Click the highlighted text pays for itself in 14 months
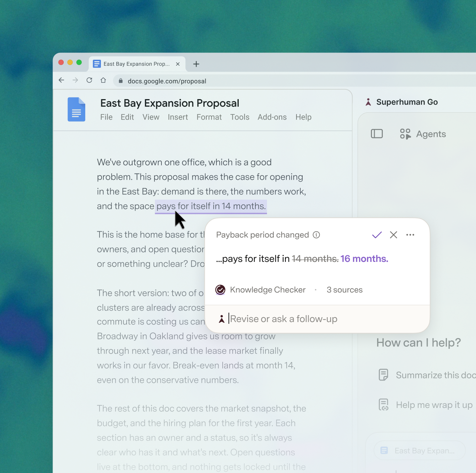This screenshot has width=476, height=473. (x=211, y=206)
